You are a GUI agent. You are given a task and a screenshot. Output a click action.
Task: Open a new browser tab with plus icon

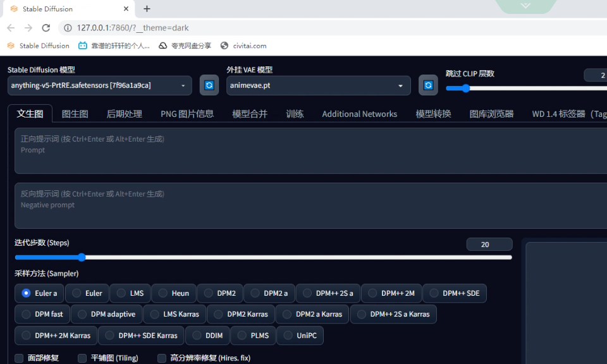[147, 9]
